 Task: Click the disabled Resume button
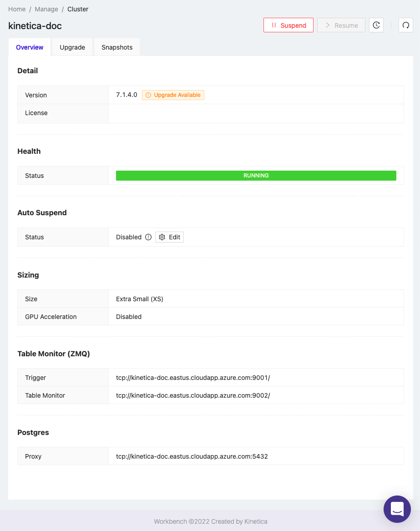[x=341, y=25]
